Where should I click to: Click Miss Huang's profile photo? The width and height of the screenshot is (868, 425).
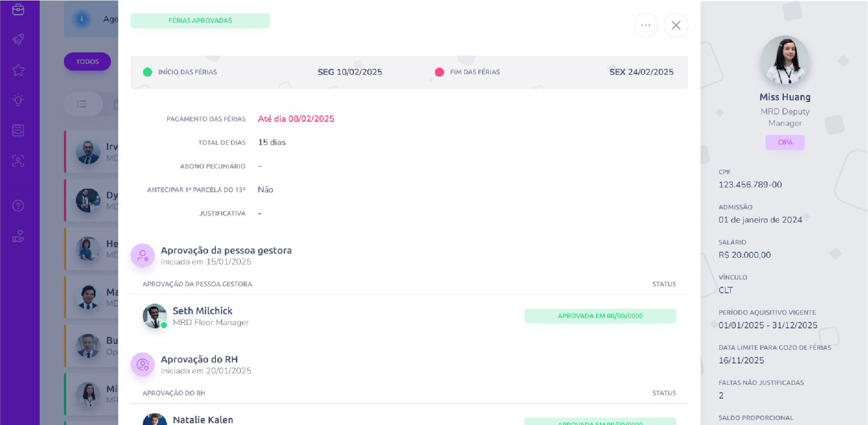point(784,60)
